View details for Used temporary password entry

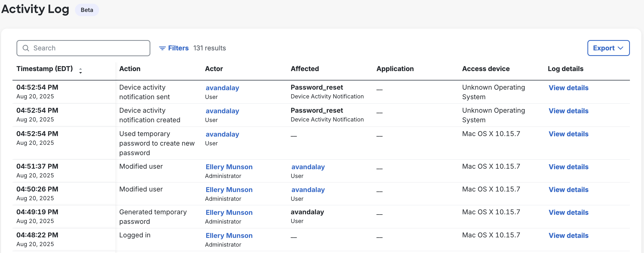click(568, 134)
